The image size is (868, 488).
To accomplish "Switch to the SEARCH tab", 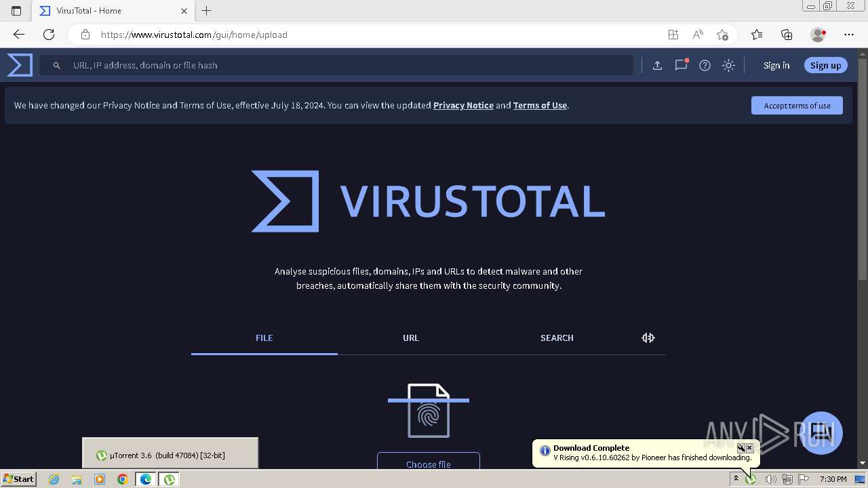I will click(x=557, y=338).
